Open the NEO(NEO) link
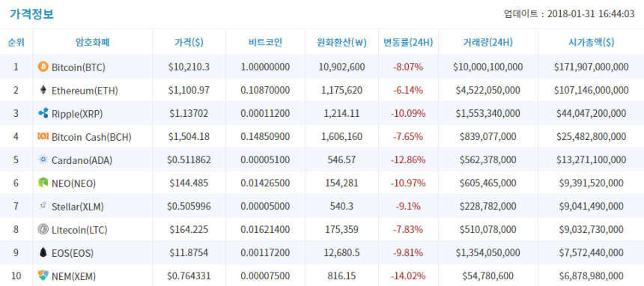The width and height of the screenshot is (644, 286). pos(73,183)
